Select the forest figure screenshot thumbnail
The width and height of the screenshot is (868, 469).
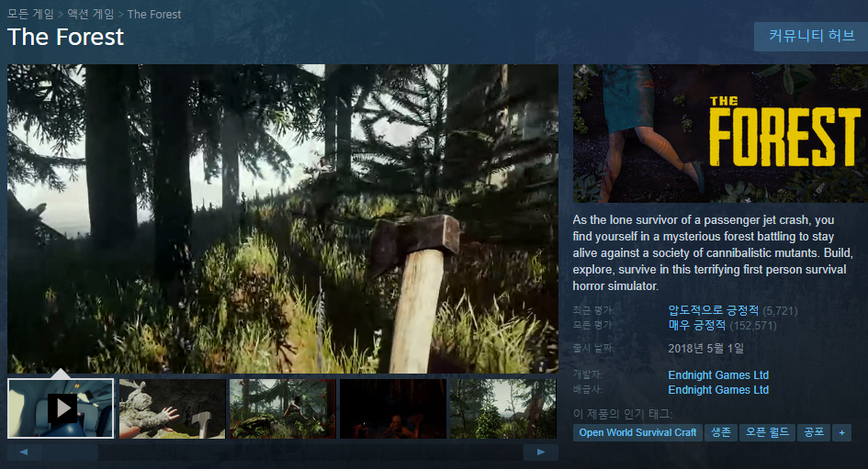click(282, 408)
